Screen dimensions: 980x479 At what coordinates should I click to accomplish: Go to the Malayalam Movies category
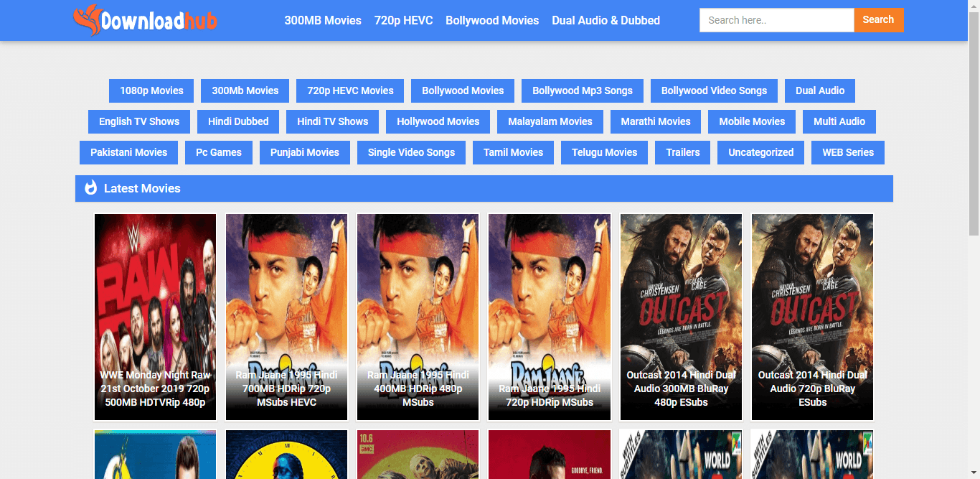click(x=550, y=121)
